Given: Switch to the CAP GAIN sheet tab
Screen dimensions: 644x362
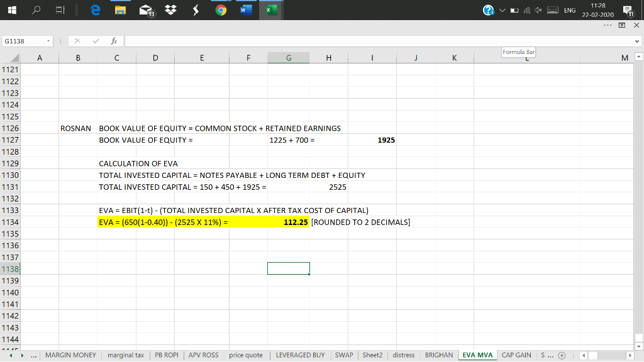Looking at the screenshot, I should point(516,355).
